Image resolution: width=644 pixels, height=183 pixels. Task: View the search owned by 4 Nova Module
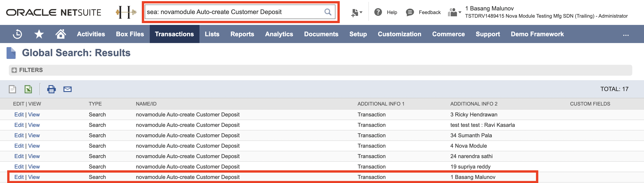[x=34, y=146]
